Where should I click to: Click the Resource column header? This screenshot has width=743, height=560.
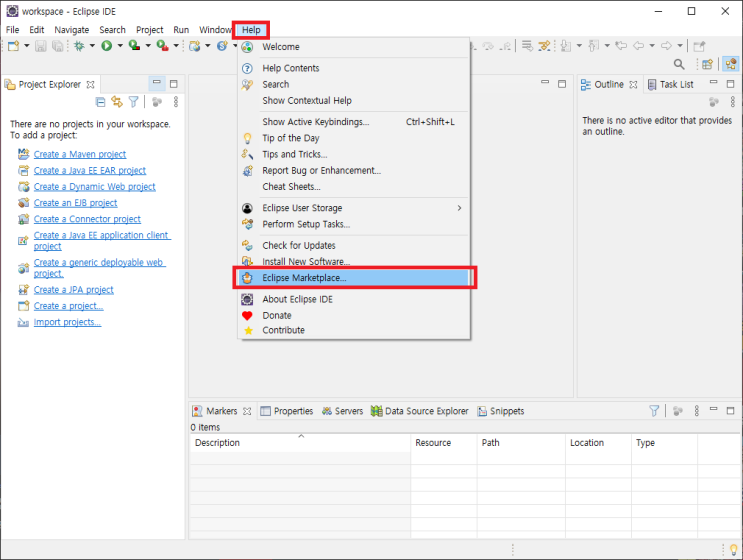[444, 443]
